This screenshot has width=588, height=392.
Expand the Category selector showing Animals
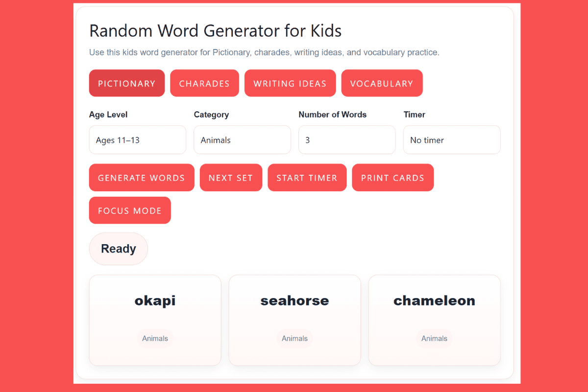(x=242, y=139)
